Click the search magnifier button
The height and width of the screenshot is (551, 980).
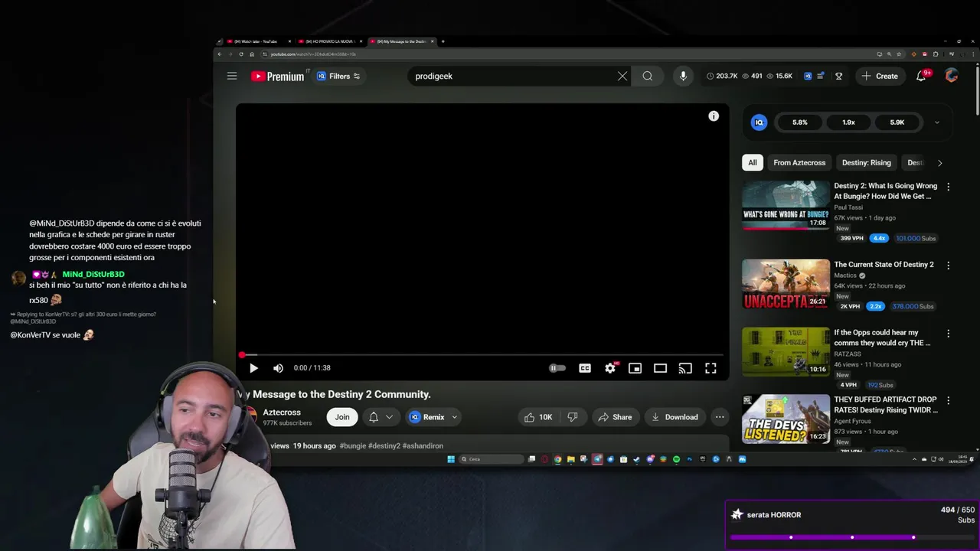tap(648, 76)
